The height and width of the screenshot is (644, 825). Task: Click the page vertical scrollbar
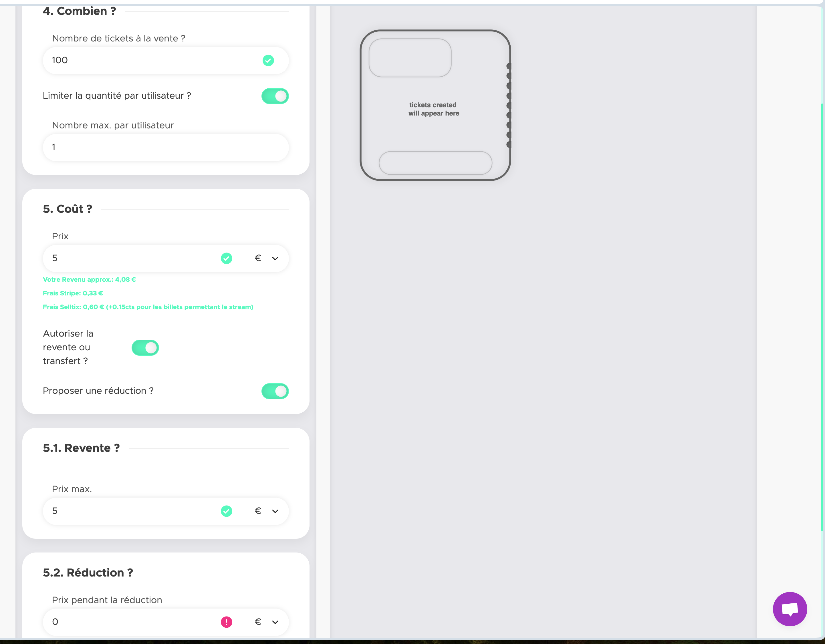822,317
